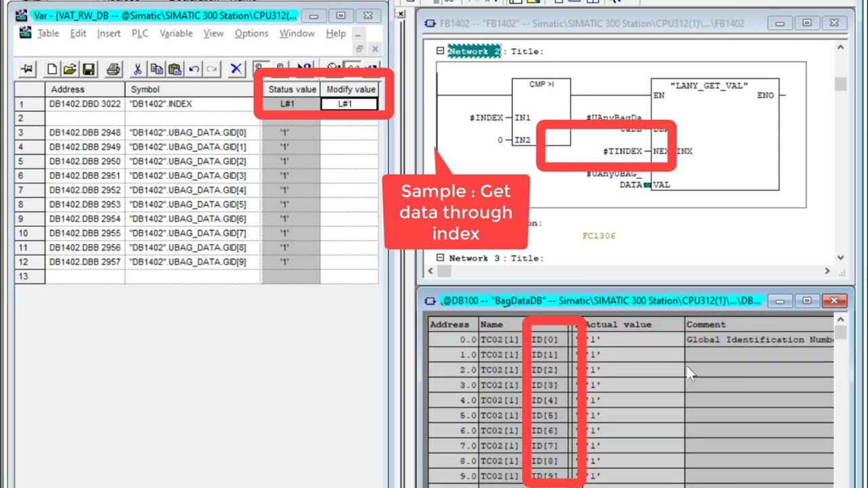The image size is (868, 488).
Task: Click address DB1402.DBB 2957
Action: [85, 262]
